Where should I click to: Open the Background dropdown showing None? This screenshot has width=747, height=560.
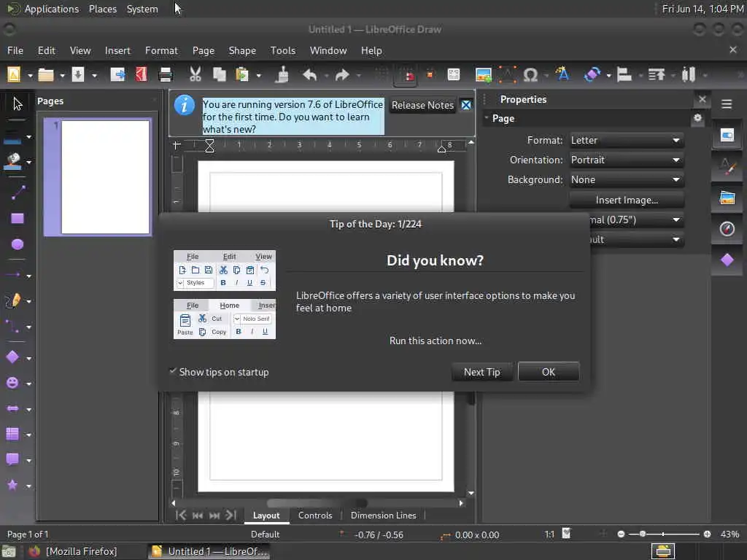(x=626, y=179)
